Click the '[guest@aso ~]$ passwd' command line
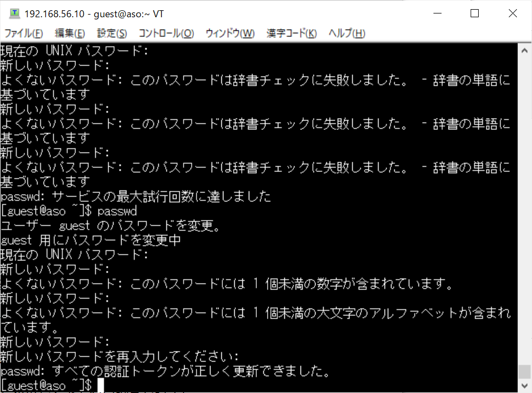Viewport: 532px width, 393px height. point(69,211)
